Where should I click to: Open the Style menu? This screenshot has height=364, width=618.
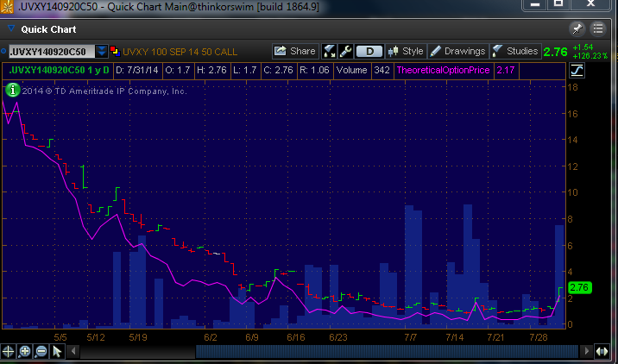pos(406,51)
